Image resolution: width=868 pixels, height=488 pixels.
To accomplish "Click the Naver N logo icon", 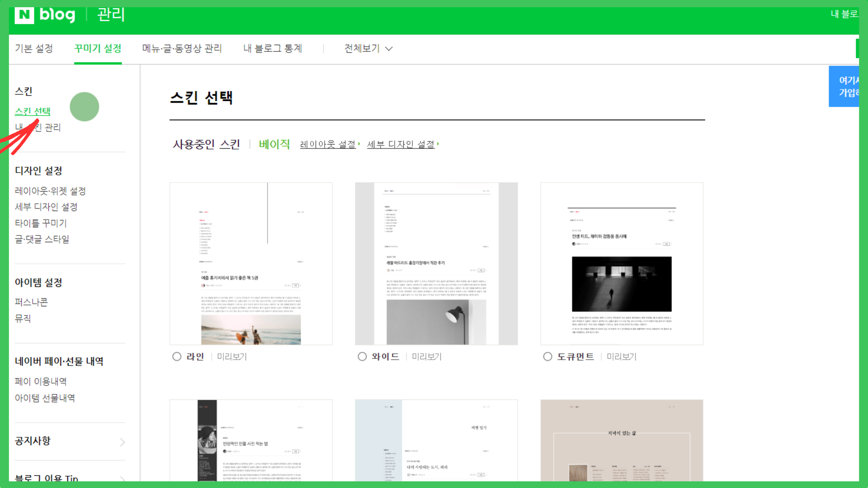I will [x=24, y=15].
